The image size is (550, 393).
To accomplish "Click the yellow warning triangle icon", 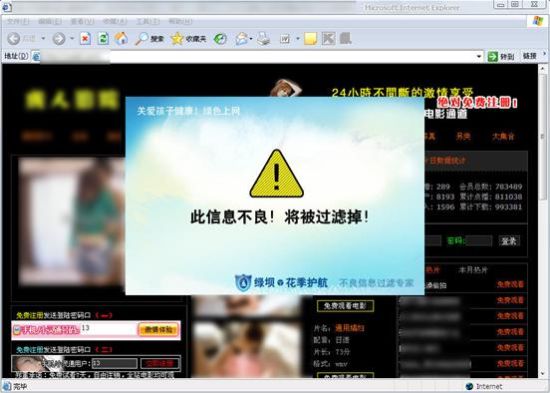I will click(x=276, y=174).
